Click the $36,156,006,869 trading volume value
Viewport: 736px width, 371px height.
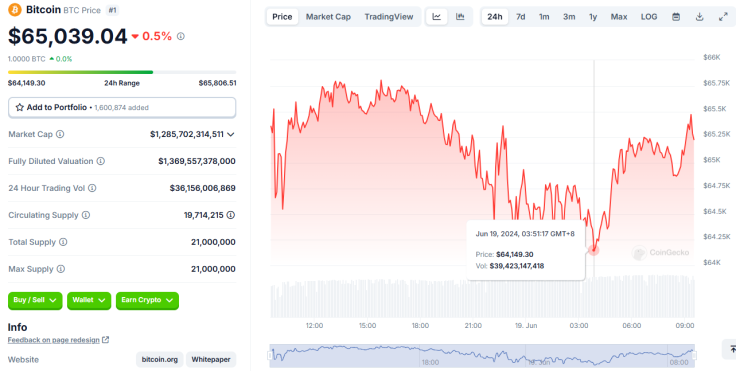click(x=203, y=188)
